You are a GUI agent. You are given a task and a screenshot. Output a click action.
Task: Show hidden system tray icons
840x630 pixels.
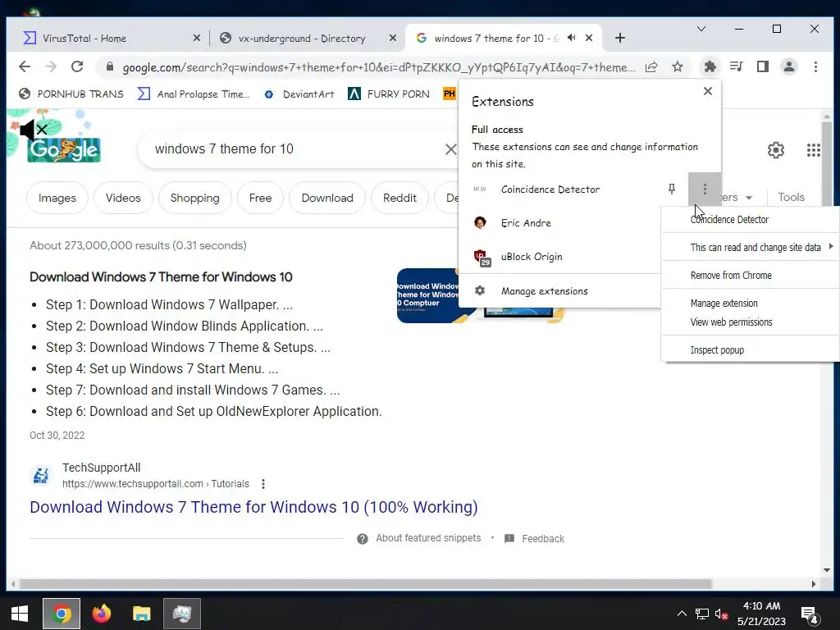(x=682, y=614)
